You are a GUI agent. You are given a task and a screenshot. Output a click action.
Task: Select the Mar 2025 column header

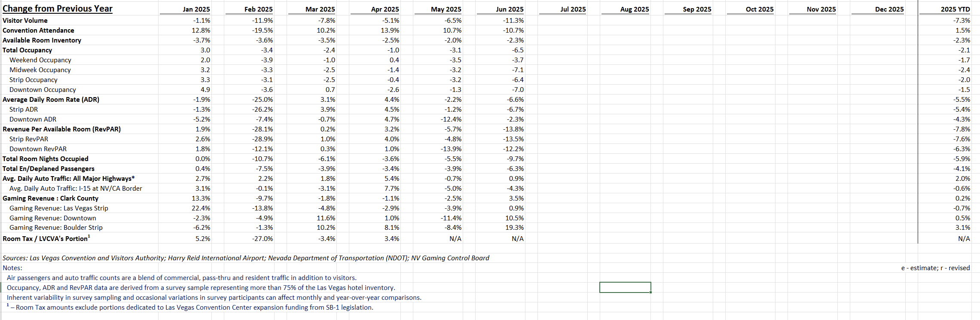320,9
